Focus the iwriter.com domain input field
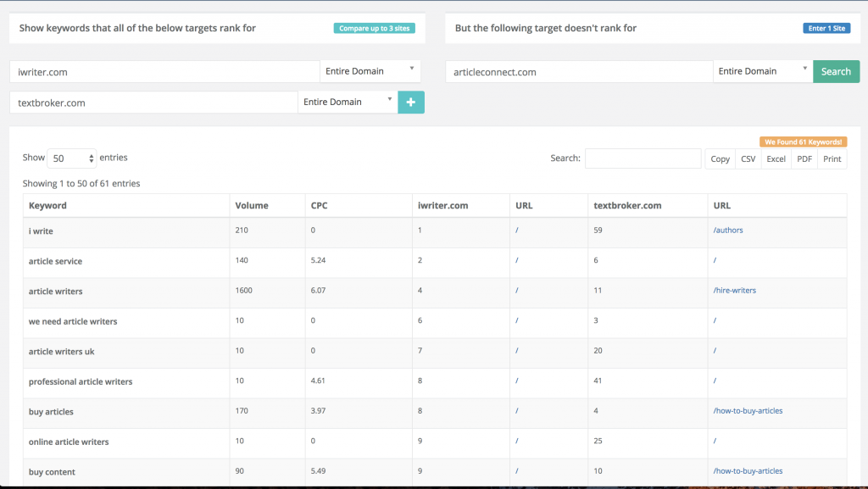This screenshot has width=868, height=489. click(165, 72)
